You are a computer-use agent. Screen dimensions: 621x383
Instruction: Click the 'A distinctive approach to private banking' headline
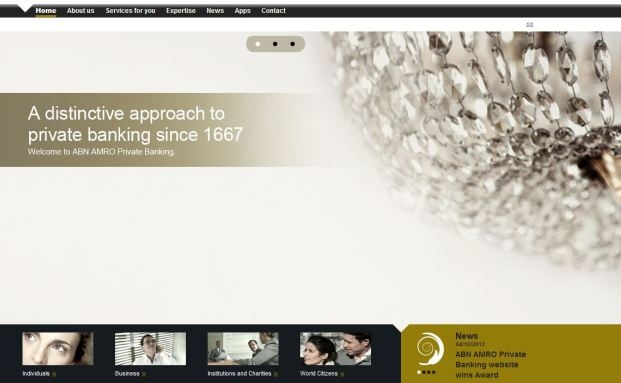pos(135,124)
